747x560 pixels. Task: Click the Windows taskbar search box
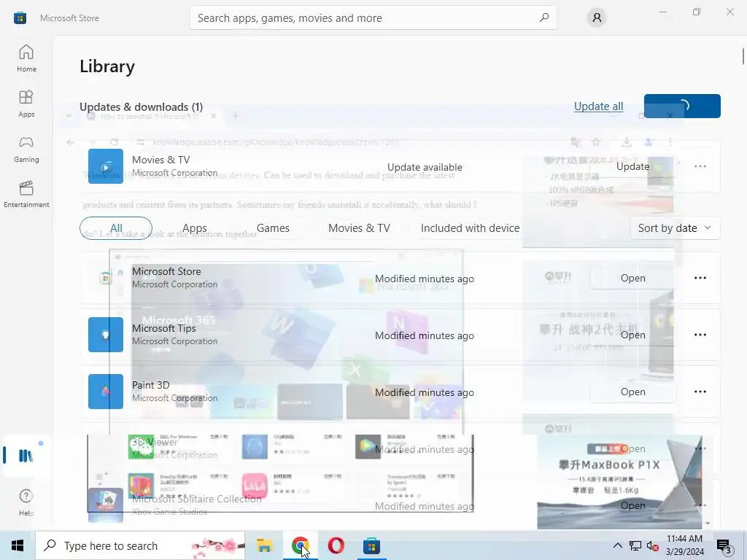[x=140, y=545]
